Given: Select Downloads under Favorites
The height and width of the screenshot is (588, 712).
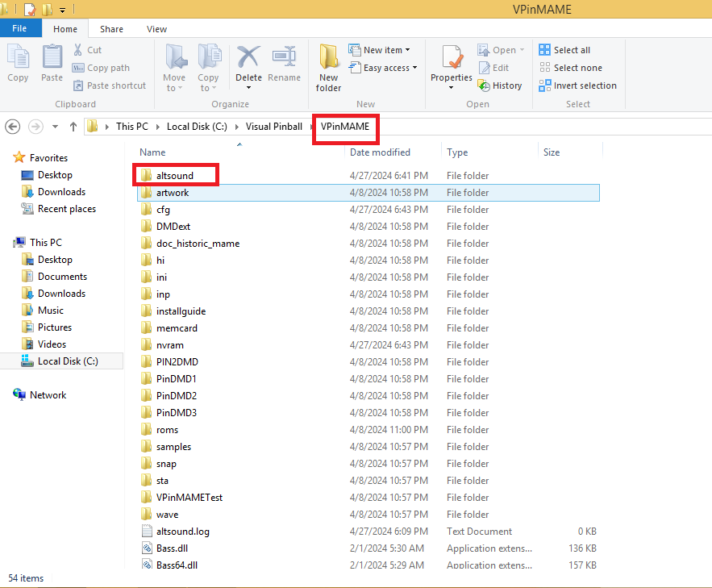Looking at the screenshot, I should click(61, 192).
